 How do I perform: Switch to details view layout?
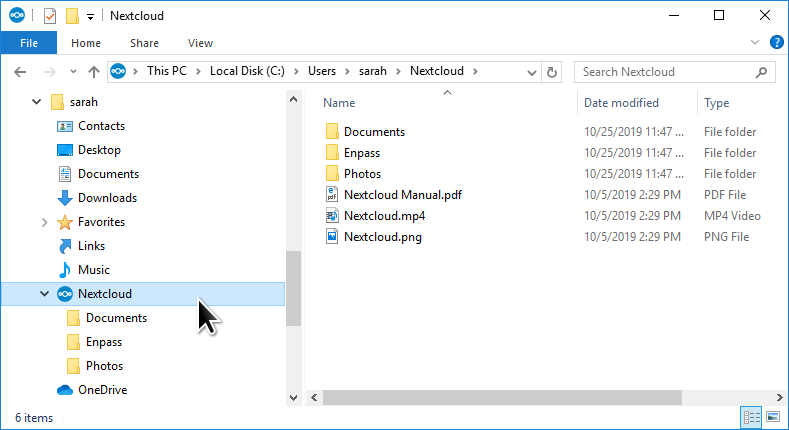[750, 417]
